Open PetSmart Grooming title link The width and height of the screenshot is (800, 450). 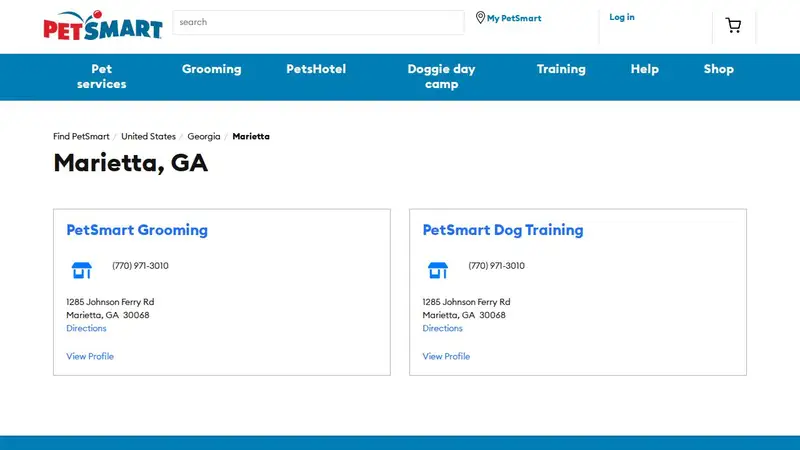137,230
